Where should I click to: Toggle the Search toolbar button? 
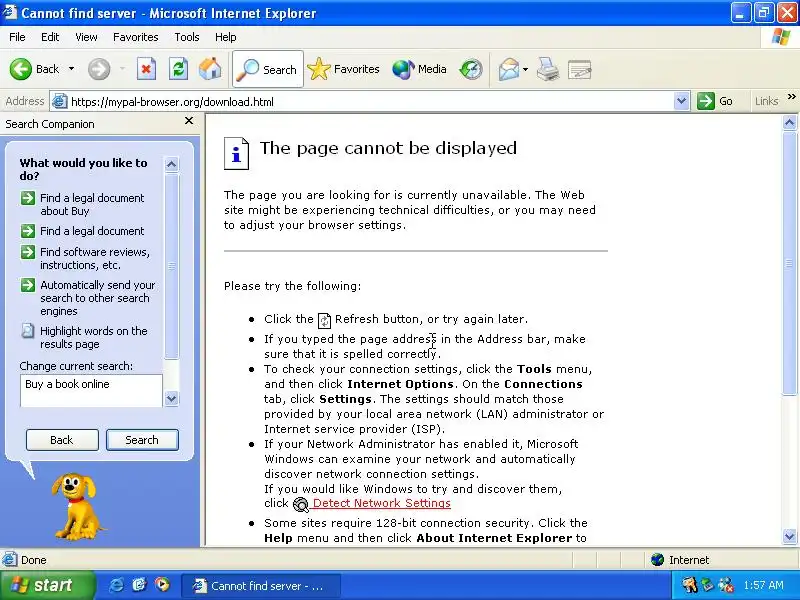(x=268, y=69)
